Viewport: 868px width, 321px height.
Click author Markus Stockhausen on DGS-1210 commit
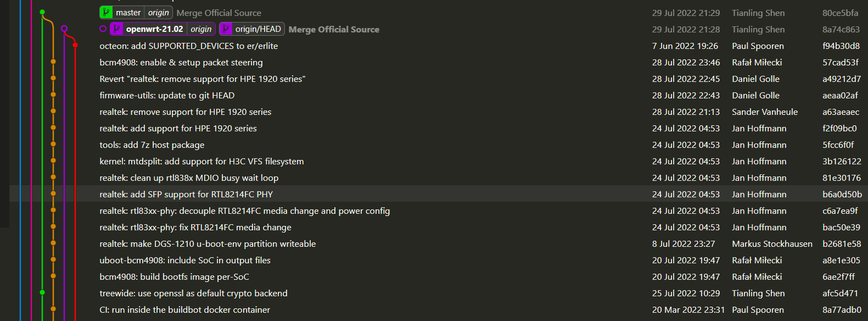pyautogui.click(x=772, y=243)
